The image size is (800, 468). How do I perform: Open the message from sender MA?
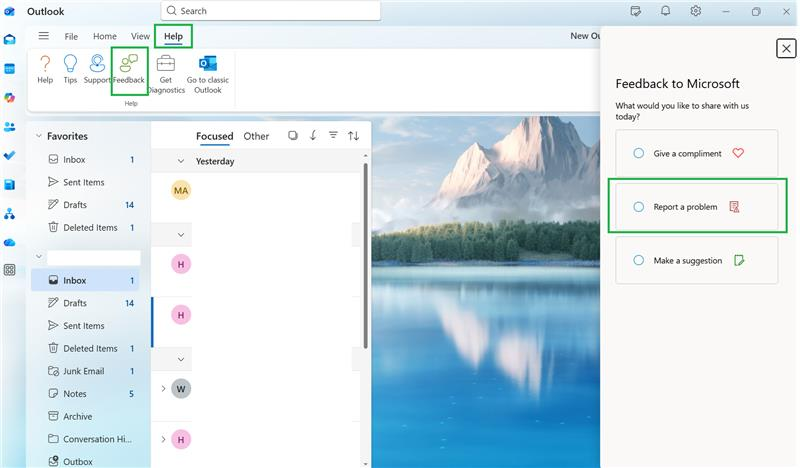(258, 197)
